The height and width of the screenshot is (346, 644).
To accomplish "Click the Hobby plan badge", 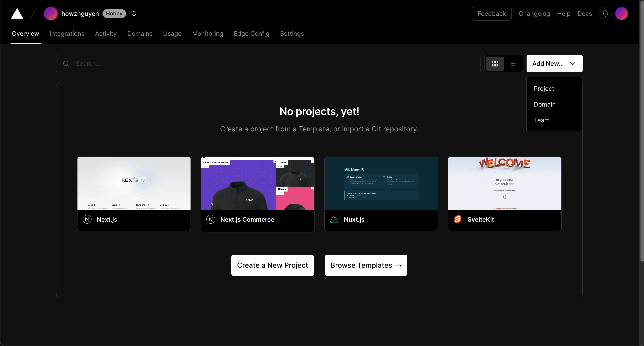I will click(114, 14).
